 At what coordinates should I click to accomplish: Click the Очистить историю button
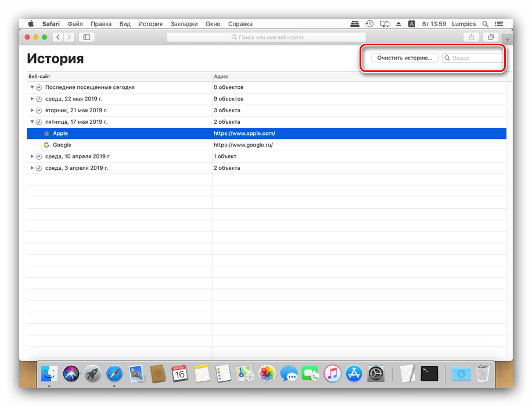(404, 58)
